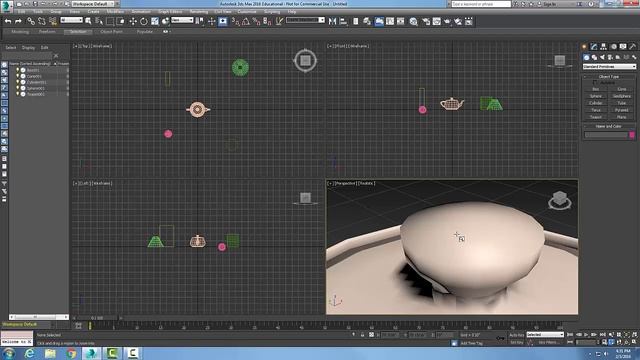640x360 pixels.
Task: Click the Render Production teapot icon
Action: [447, 21]
